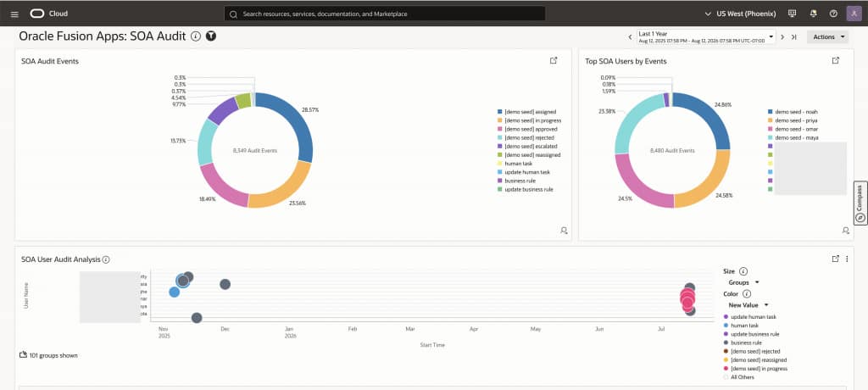Click Top SOA Users bottom-right zoom icon
The image size is (868, 390).
(846, 230)
